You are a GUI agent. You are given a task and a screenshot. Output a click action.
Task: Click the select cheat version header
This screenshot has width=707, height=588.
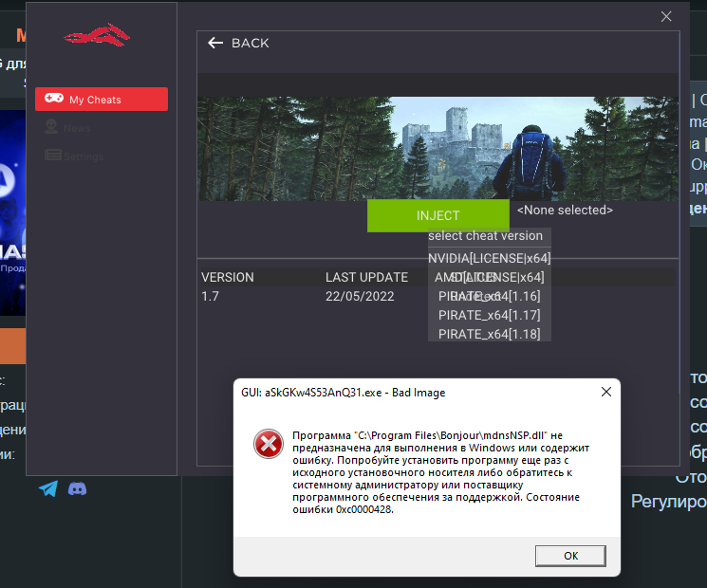pyautogui.click(x=485, y=235)
